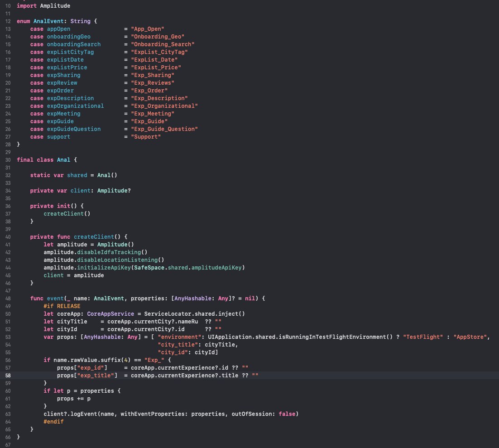Click the string "AppStore"
The image size is (499, 448).
tap(470, 337)
